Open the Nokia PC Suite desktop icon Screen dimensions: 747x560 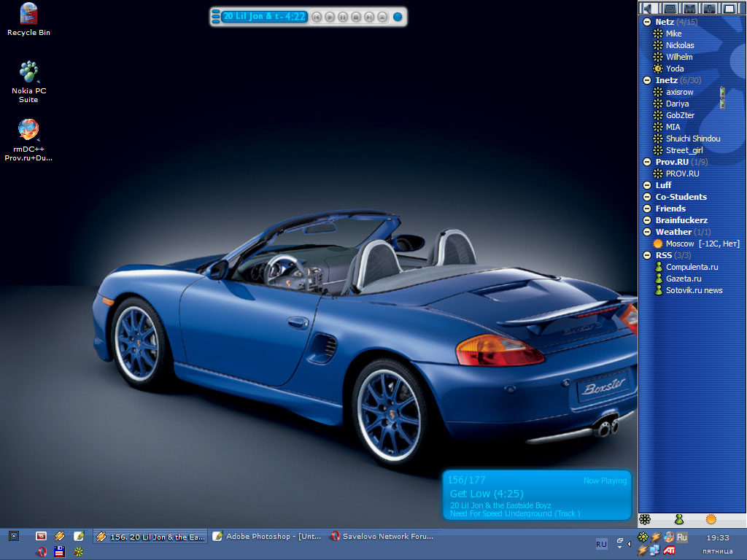tap(28, 82)
